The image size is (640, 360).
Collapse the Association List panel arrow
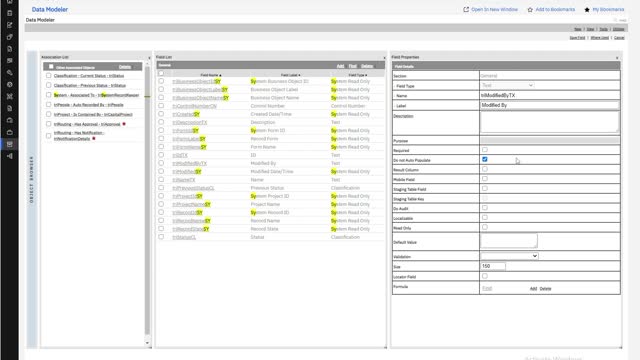[x=149, y=58]
